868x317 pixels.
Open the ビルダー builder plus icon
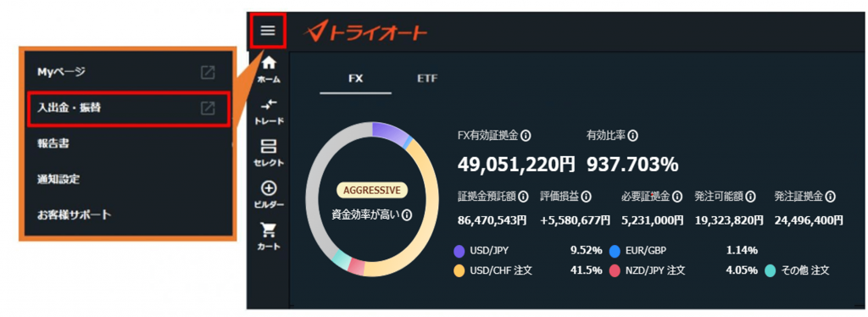point(269,195)
